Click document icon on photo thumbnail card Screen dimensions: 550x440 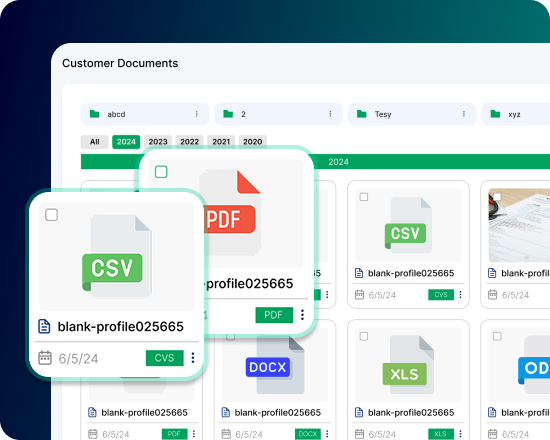tap(492, 273)
